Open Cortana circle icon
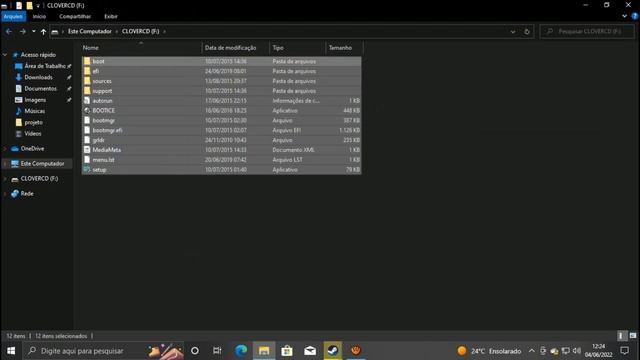The image size is (640, 360). [195, 351]
